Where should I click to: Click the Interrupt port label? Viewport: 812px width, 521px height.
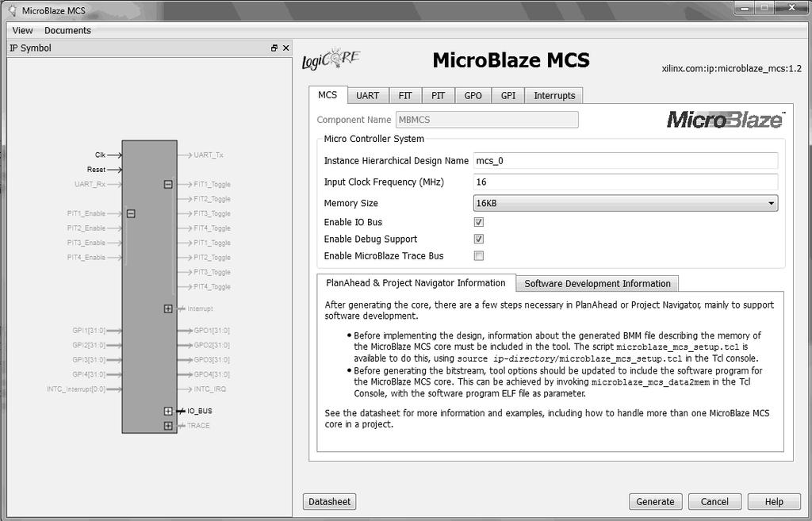point(200,308)
